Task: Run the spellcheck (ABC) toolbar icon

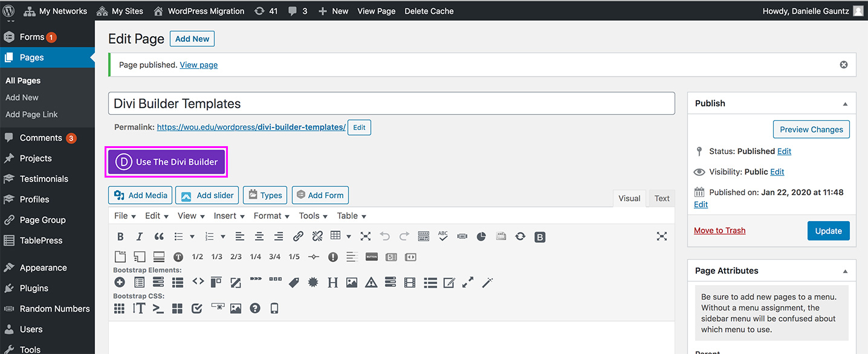Action: (x=442, y=236)
